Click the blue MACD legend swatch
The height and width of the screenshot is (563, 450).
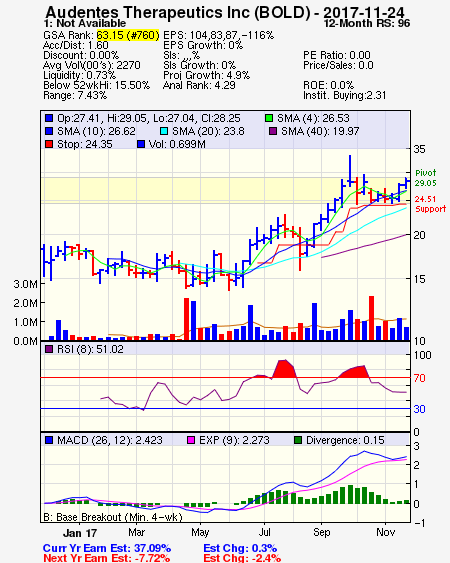49,440
